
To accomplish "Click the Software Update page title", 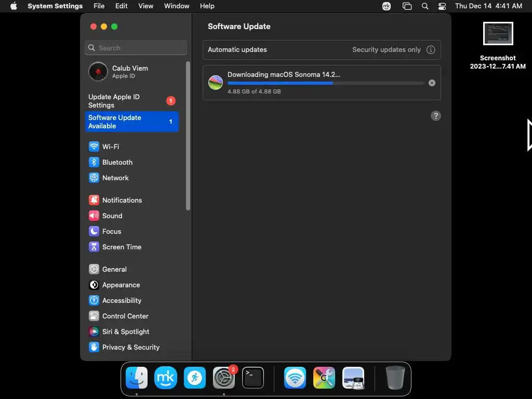I will (x=239, y=26).
